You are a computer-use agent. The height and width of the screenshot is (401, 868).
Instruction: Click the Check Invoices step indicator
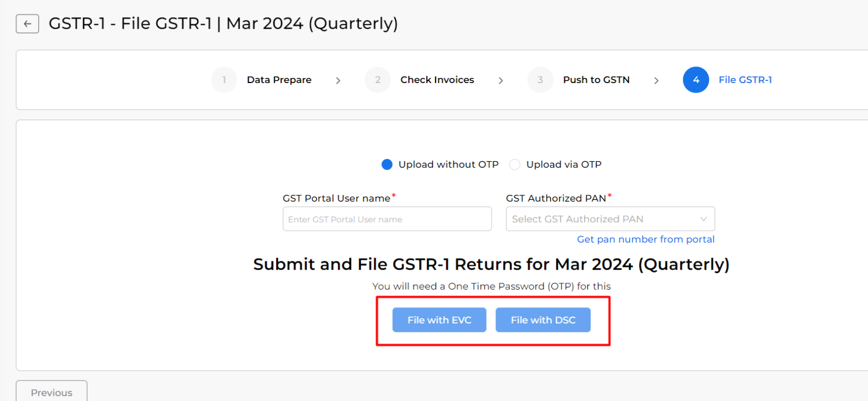[378, 80]
